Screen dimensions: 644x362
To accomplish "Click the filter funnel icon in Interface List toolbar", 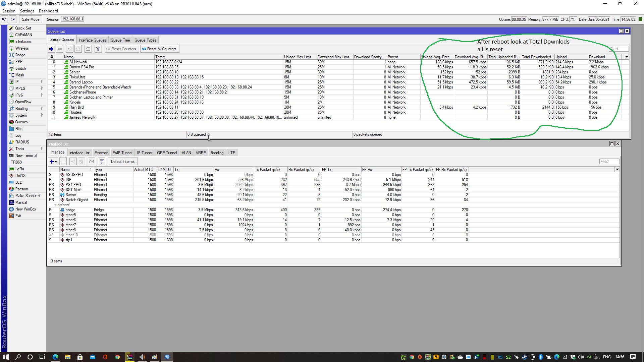I will pos(102,162).
